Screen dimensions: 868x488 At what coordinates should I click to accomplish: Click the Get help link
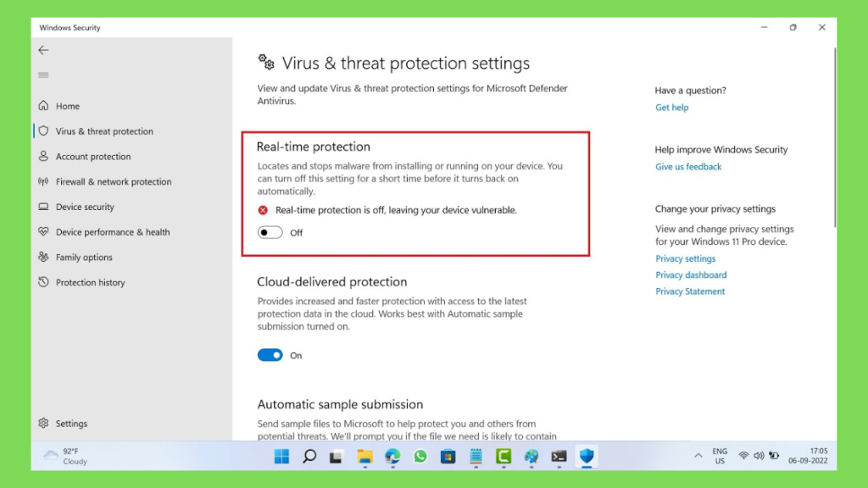pos(671,108)
